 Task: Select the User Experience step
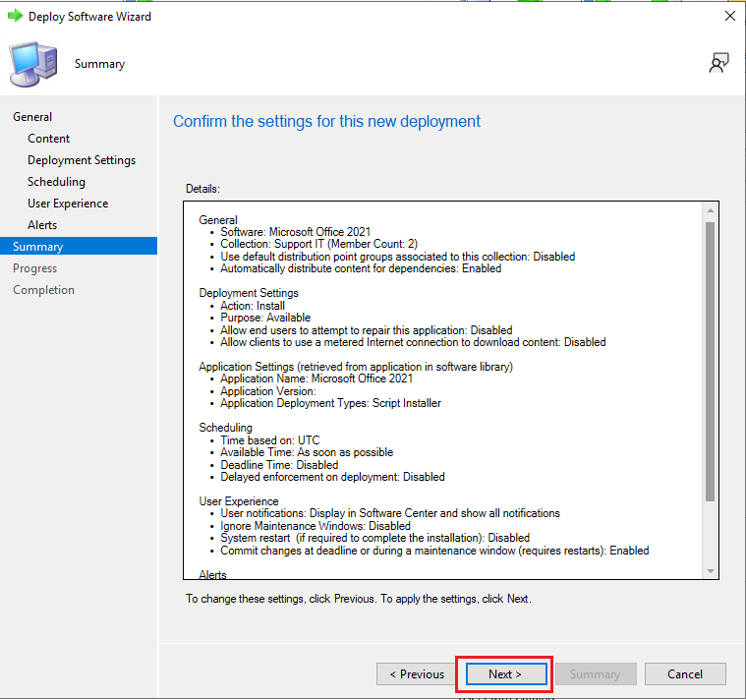tap(68, 204)
